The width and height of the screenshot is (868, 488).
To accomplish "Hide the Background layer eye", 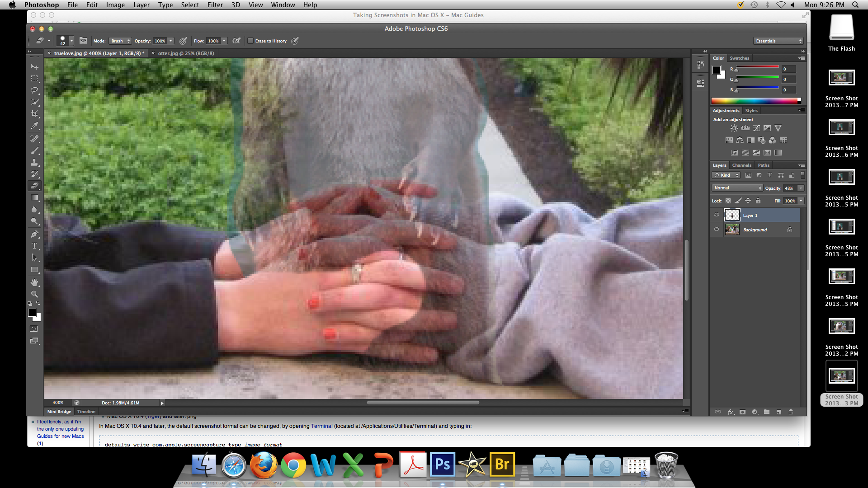I will tap(717, 230).
